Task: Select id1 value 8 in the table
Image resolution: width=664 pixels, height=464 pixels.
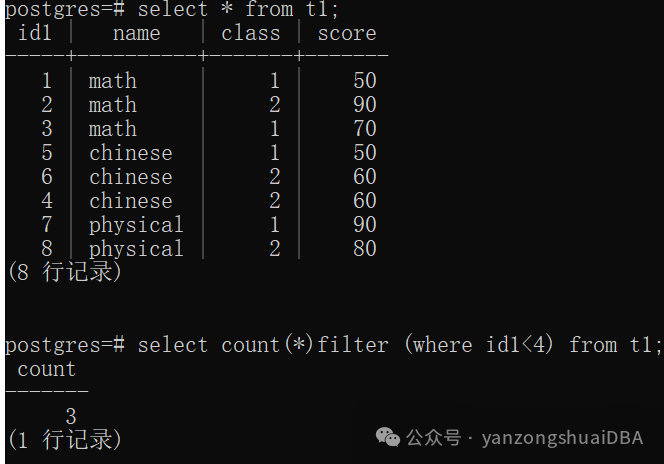Action: tap(47, 249)
